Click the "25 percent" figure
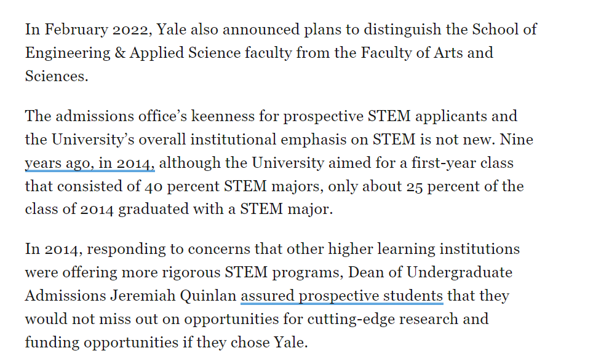Screen dimensions: 593x364 [437, 186]
